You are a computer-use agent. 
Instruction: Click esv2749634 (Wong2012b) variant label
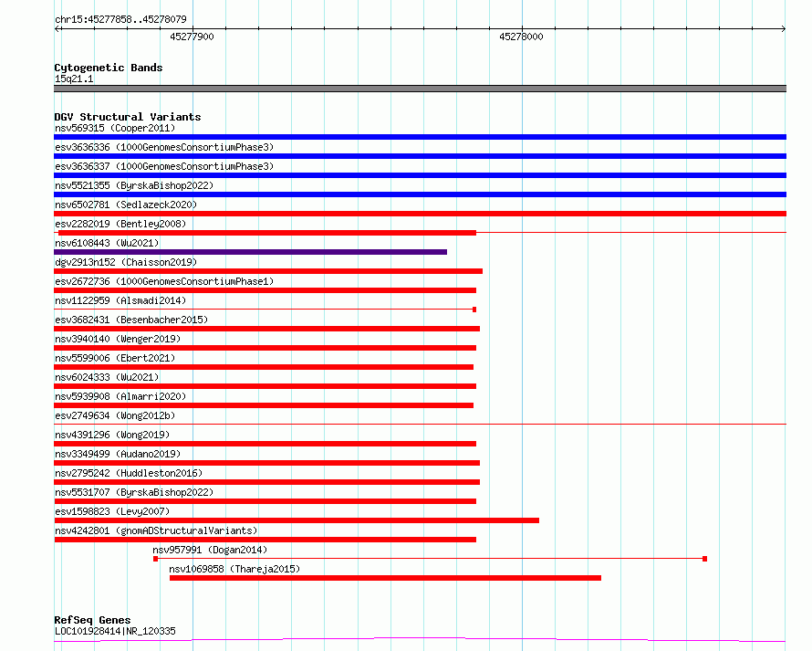[x=115, y=415]
